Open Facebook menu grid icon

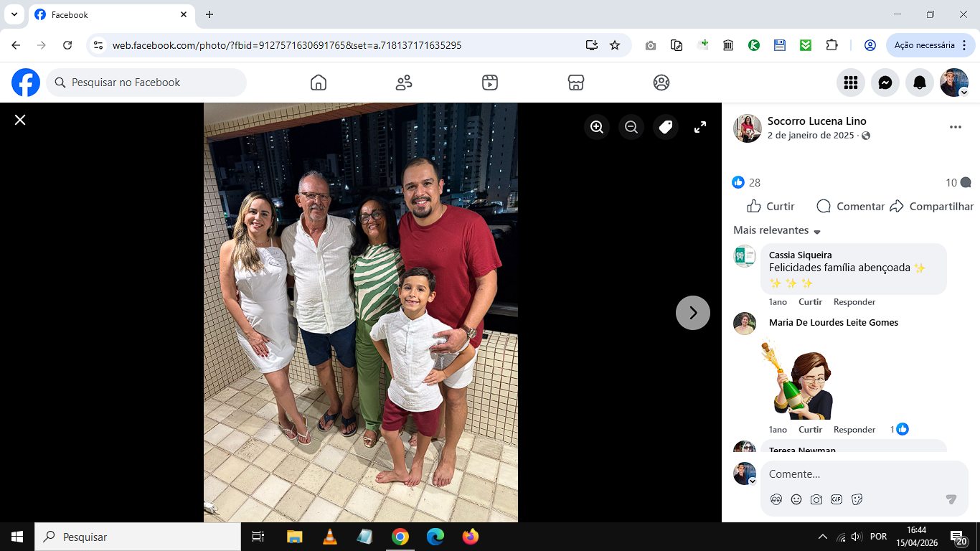click(x=851, y=83)
